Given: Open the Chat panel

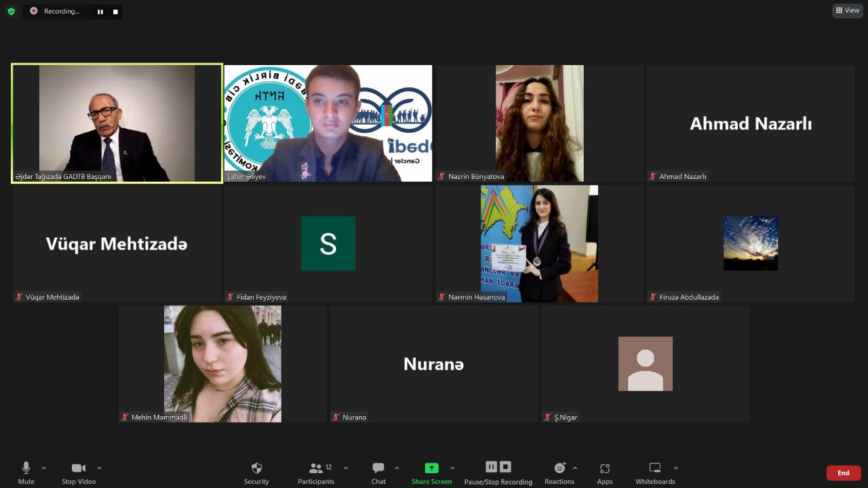Looking at the screenshot, I should (x=378, y=468).
